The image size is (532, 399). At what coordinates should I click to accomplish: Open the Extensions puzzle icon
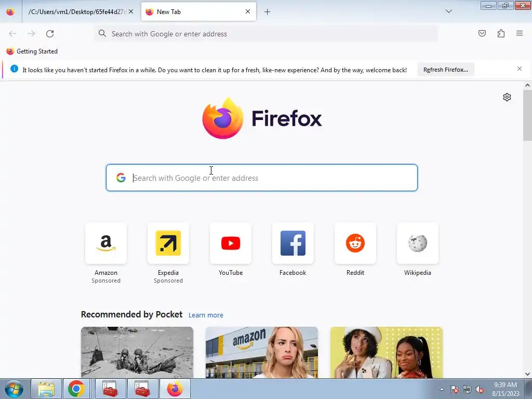(x=501, y=33)
